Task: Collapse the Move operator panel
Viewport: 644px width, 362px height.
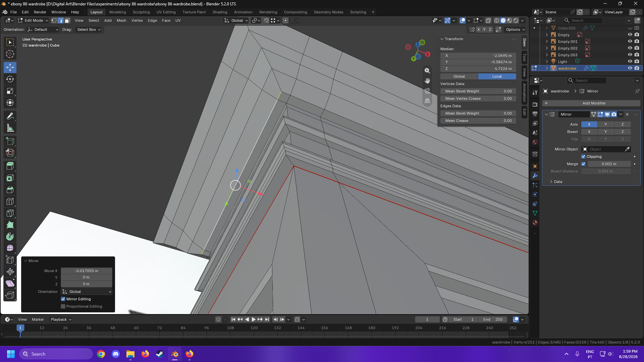Action: coord(25,261)
